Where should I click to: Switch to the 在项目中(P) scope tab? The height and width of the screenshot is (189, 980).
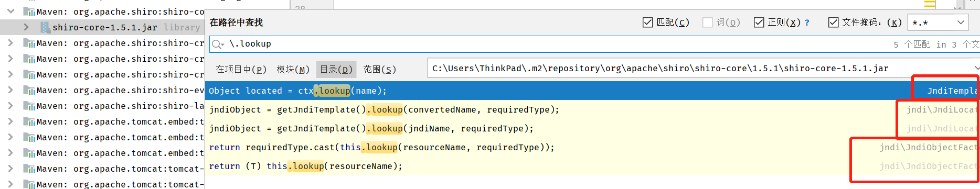point(241,69)
